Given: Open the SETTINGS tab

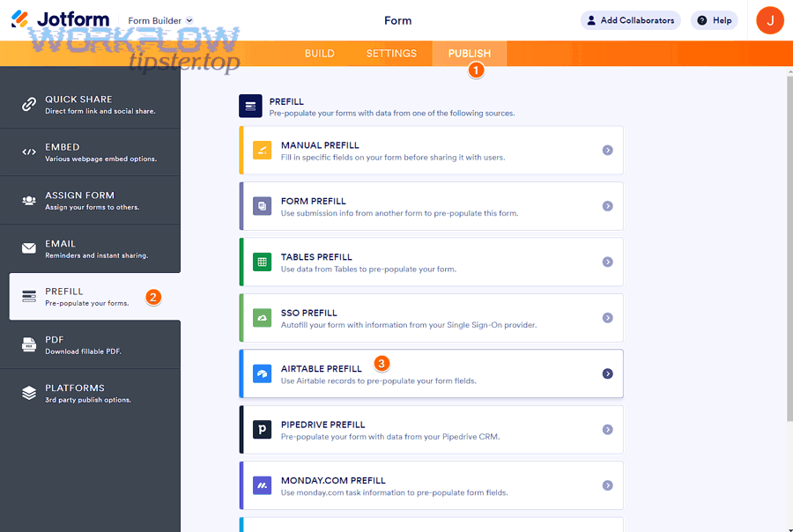Looking at the screenshot, I should [x=390, y=53].
